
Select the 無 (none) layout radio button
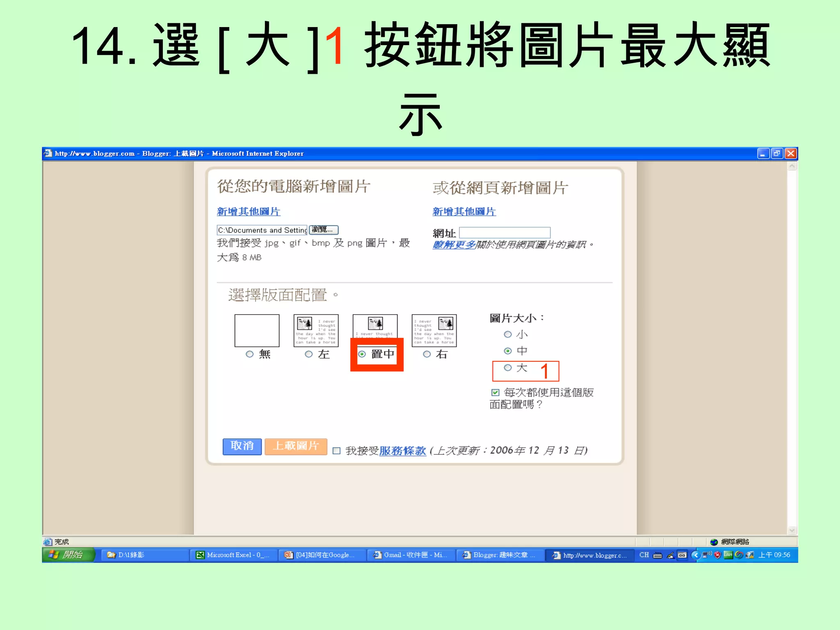point(249,354)
